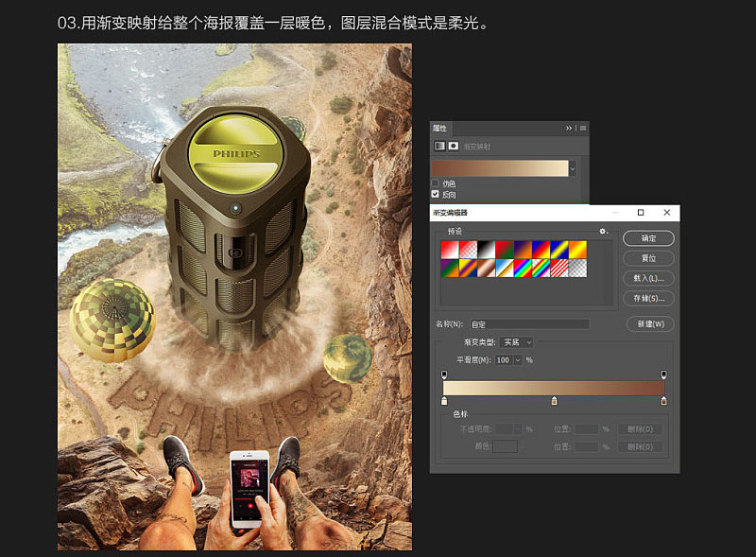Open the presets gear menu in Gradient Editor
The image size is (756, 557).
pyautogui.click(x=603, y=231)
